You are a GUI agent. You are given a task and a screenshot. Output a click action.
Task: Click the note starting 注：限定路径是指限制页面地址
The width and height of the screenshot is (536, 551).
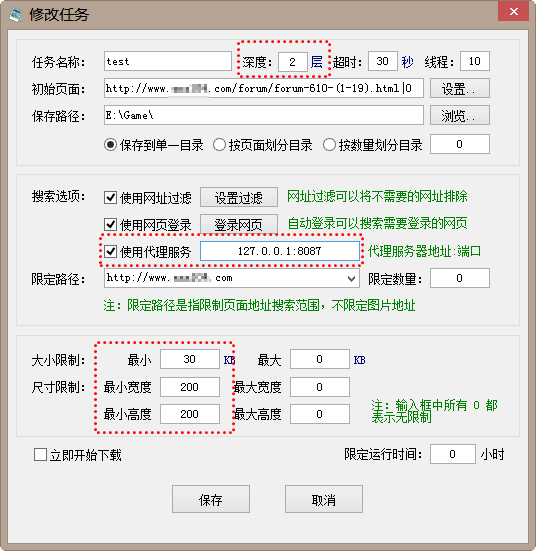pyautogui.click(x=259, y=305)
